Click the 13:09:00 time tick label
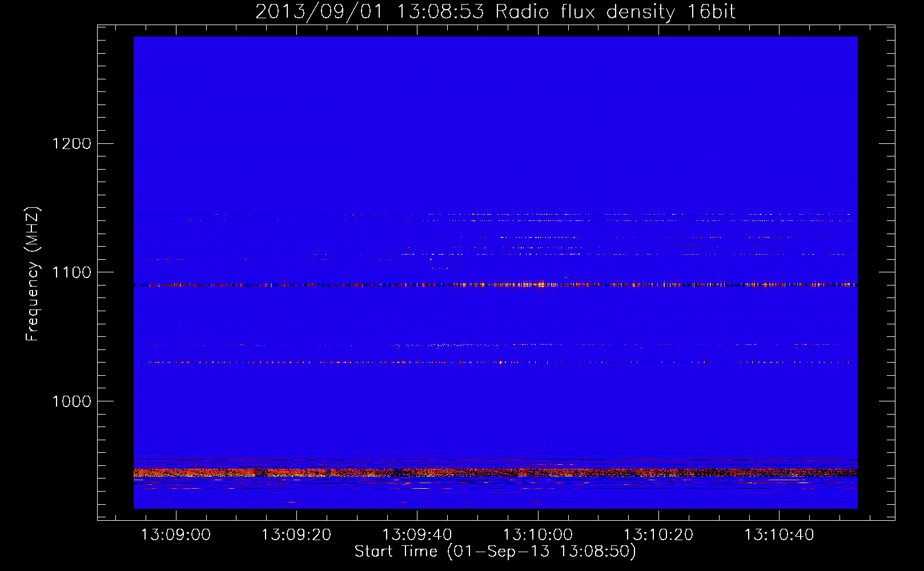This screenshot has width=924, height=571. coord(176,535)
